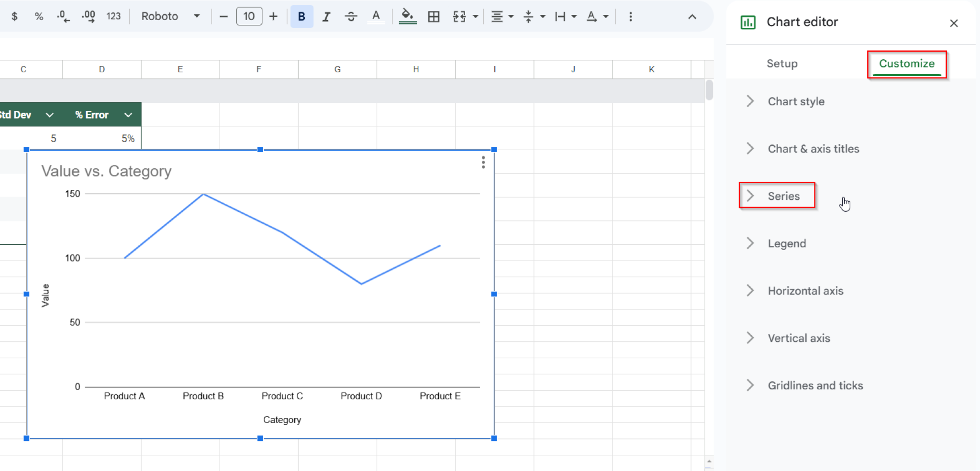
Task: Format selection as percent
Action: [x=38, y=16]
